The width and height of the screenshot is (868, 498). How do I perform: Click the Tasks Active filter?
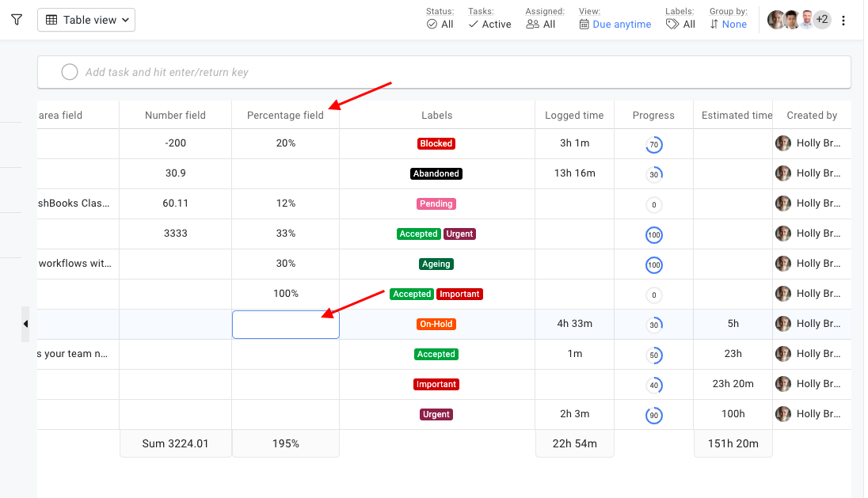pyautogui.click(x=489, y=25)
